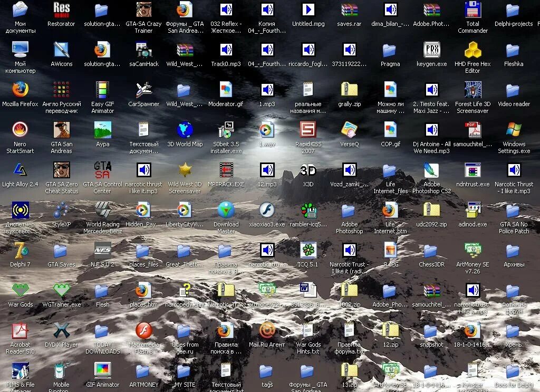Open the War Gods icon
Image resolution: width=540 pixels, height=392 pixels.
21,290
